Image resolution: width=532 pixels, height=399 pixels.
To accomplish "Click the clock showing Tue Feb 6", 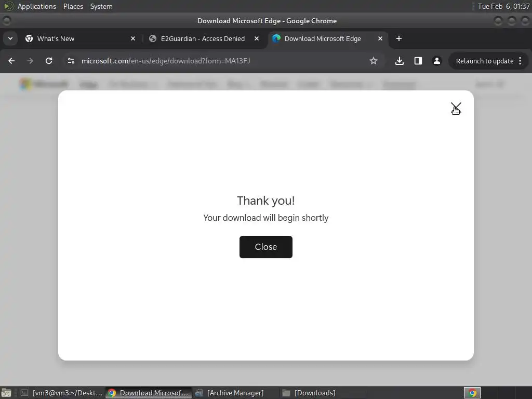I will [503, 6].
